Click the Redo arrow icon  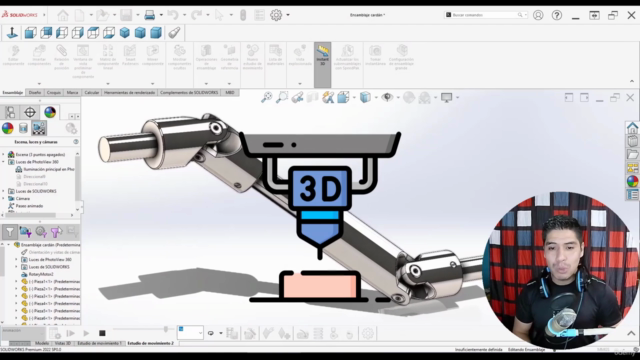pyautogui.click(x=196, y=15)
